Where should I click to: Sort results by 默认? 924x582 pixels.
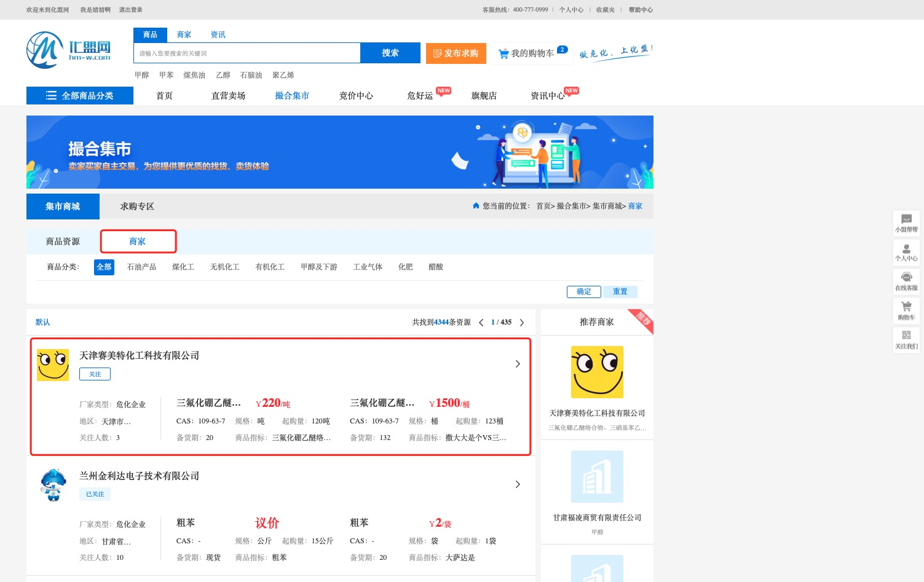coord(43,323)
